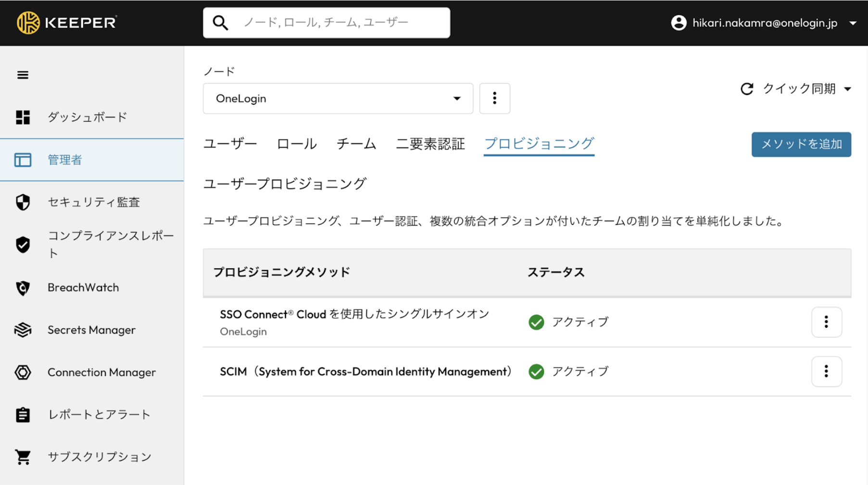Image resolution: width=868 pixels, height=485 pixels.
Task: Open Connection Manager in the sidebar
Action: tap(92, 372)
